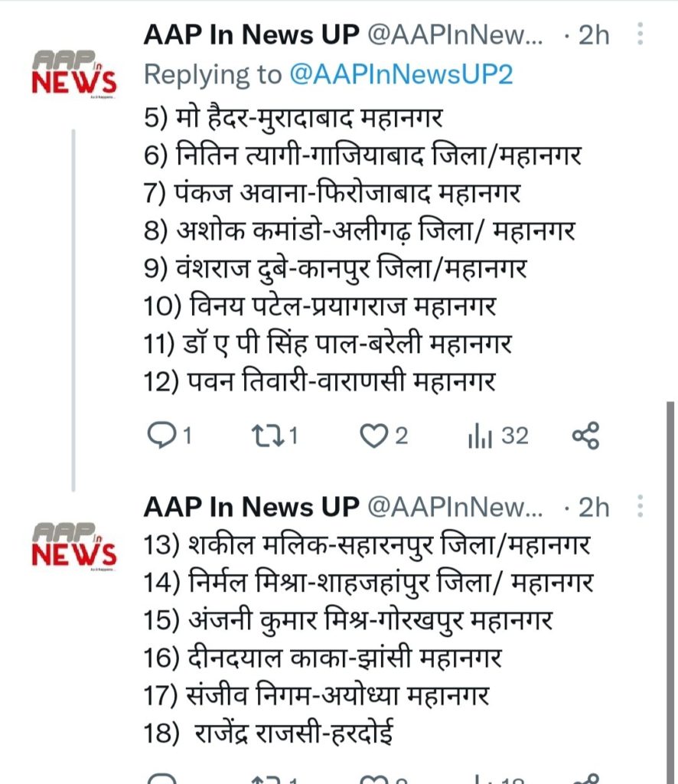Screen dimensions: 678x784
Task: Click the 2h timestamp on first tweet
Action: [x=592, y=34]
